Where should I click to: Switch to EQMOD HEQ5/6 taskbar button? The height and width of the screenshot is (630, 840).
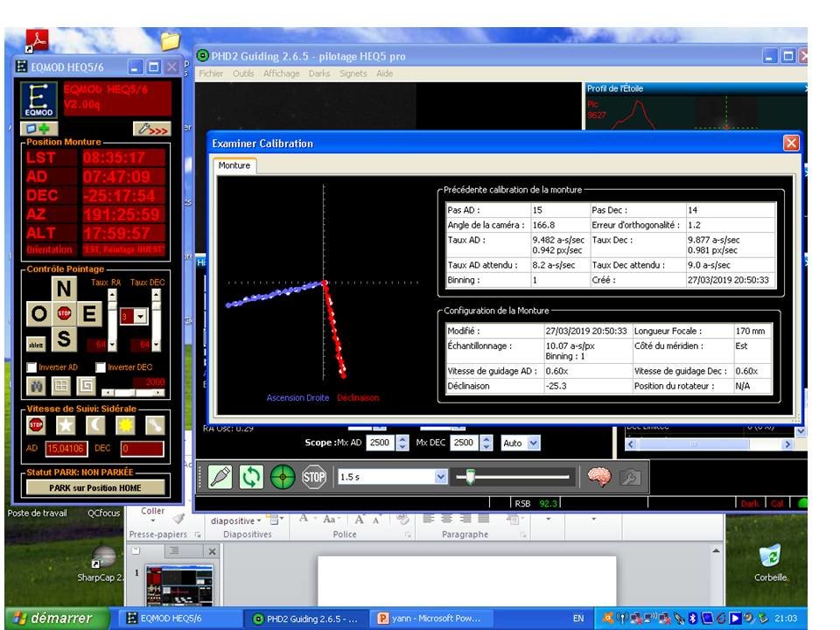(179, 619)
